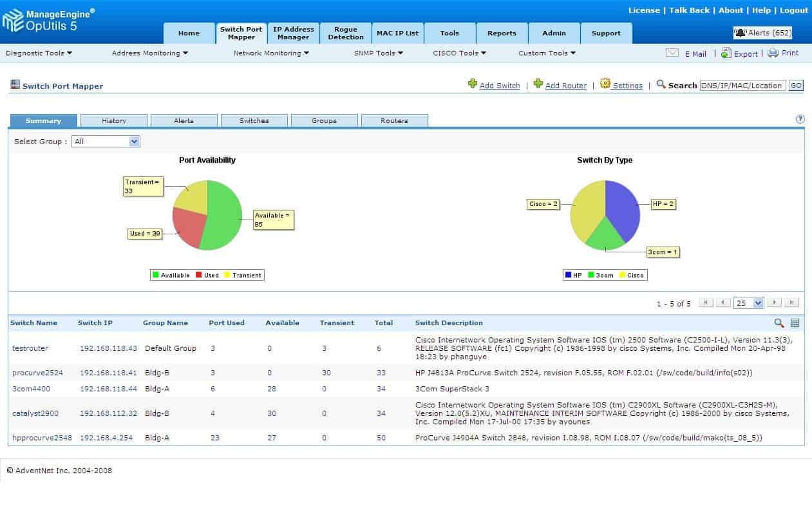
Task: Click IP address 192.168.118.43
Action: coord(108,348)
